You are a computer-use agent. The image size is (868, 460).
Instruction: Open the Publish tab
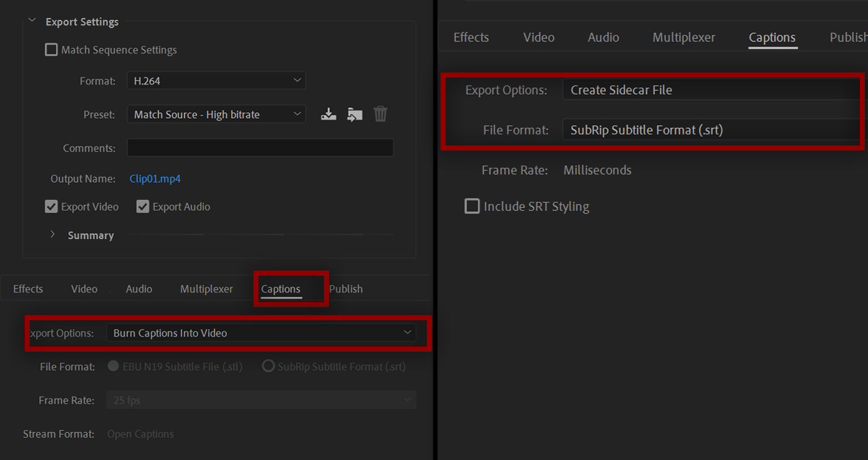[346, 289]
